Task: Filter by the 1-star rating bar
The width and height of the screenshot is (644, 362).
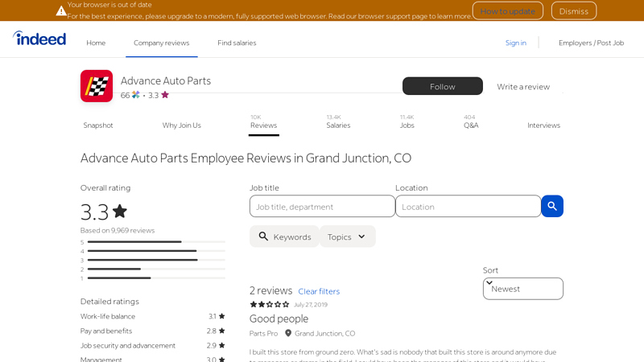Action: point(153,278)
